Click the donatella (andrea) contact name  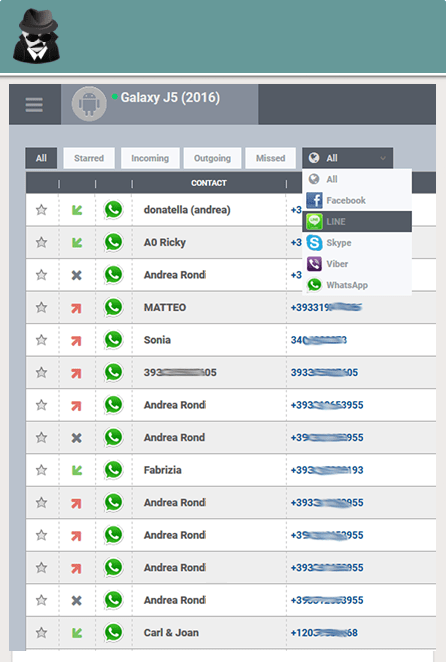pyautogui.click(x=187, y=210)
